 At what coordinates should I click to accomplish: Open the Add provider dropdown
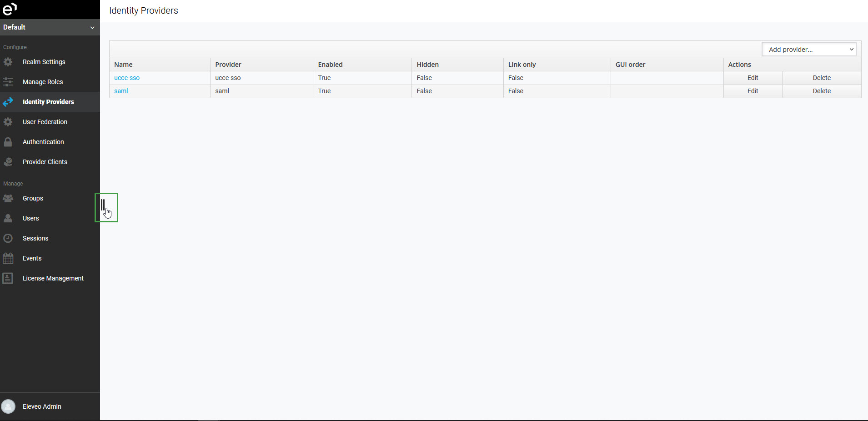click(x=809, y=50)
